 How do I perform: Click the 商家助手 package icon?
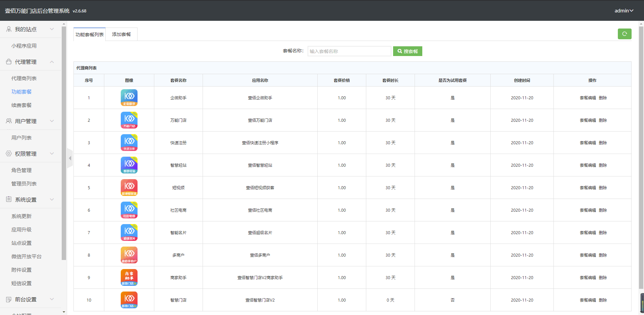coord(129,277)
